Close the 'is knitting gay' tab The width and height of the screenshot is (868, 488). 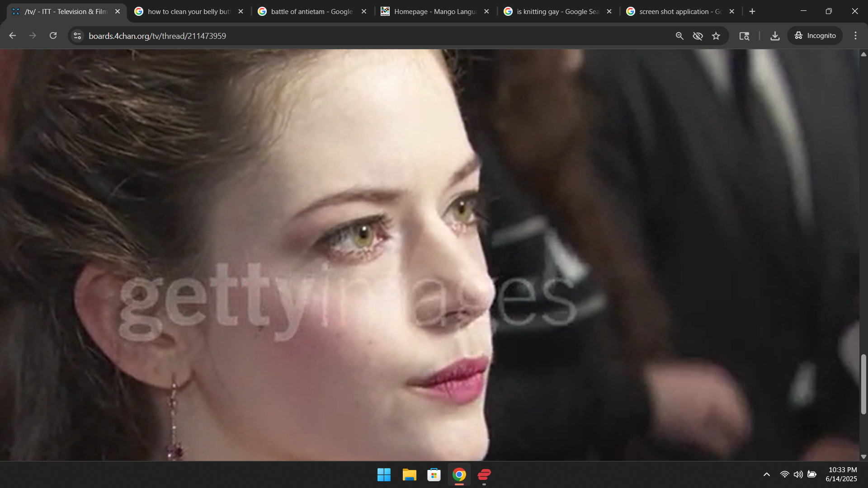coord(609,12)
